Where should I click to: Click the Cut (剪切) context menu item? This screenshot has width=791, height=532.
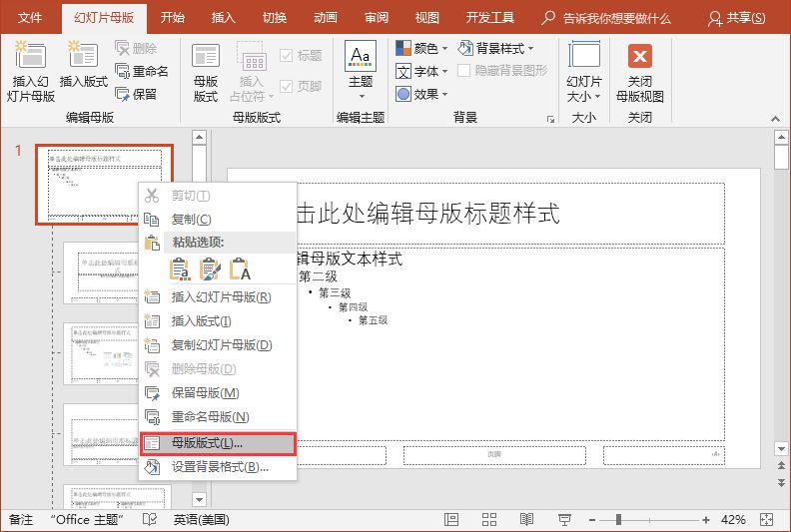coord(218,196)
